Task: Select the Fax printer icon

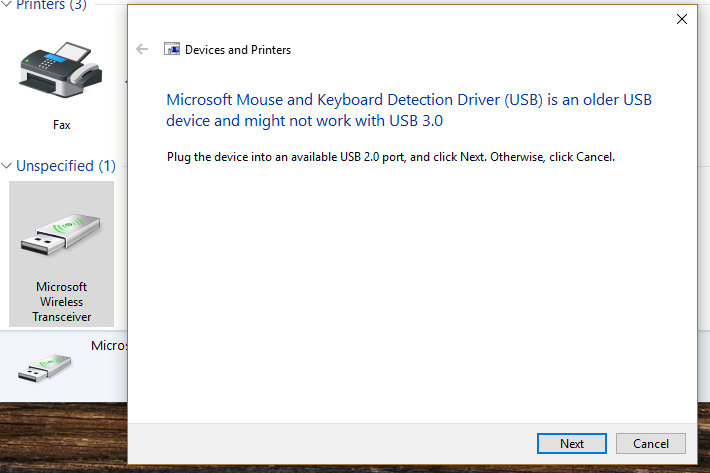Action: click(x=61, y=70)
